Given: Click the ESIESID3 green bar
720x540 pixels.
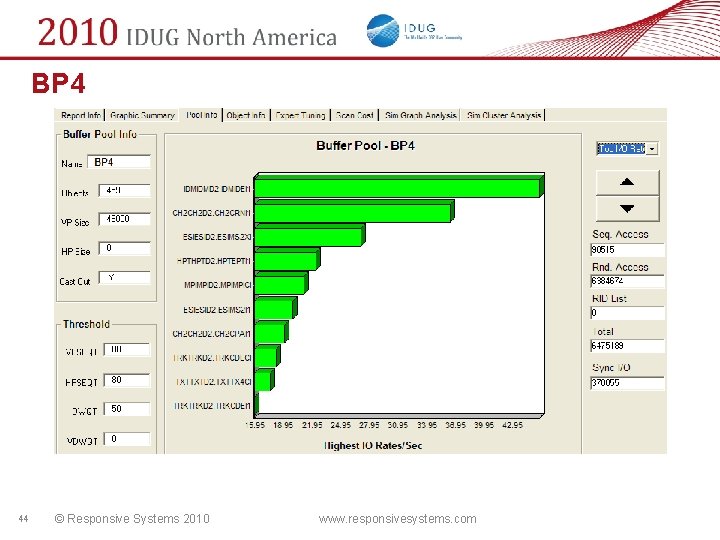Looking at the screenshot, I should pos(309,236).
